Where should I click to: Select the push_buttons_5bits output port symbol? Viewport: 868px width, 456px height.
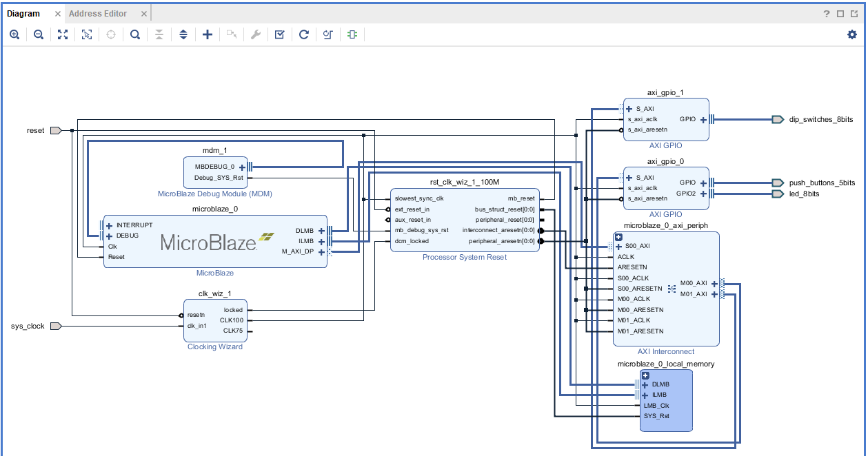click(778, 183)
